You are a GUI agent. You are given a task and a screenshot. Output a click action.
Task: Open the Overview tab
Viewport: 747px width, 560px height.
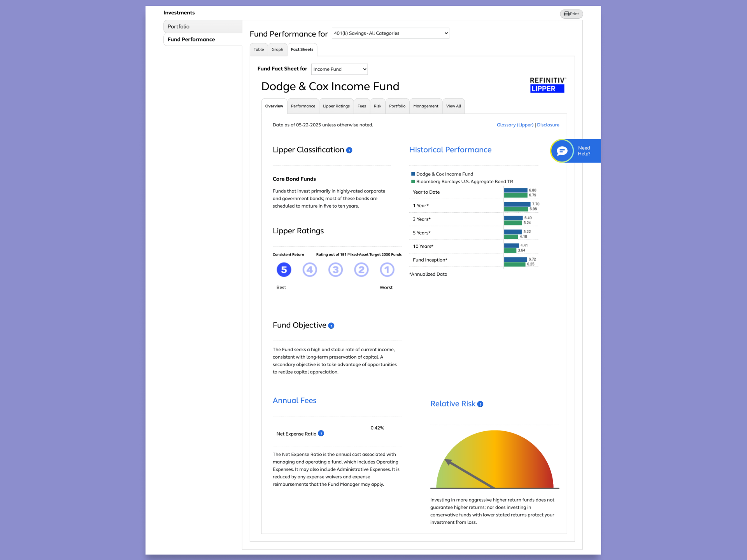pos(274,106)
